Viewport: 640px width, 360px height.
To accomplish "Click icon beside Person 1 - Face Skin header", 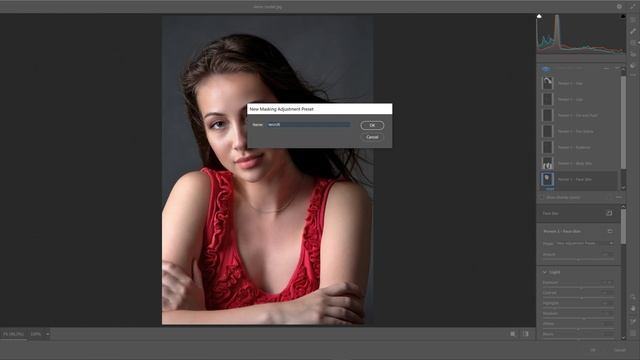I will [x=610, y=231].
